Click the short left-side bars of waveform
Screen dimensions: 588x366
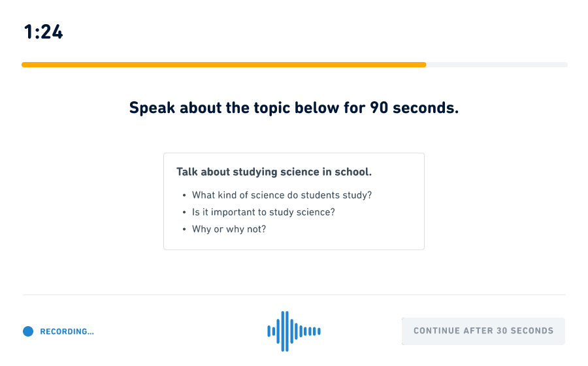(x=271, y=331)
